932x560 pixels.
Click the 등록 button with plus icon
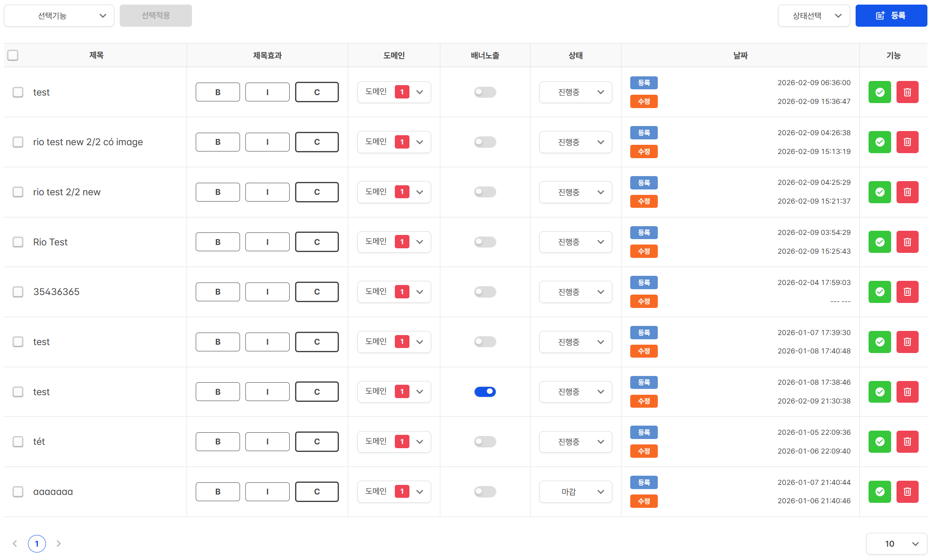pyautogui.click(x=891, y=16)
